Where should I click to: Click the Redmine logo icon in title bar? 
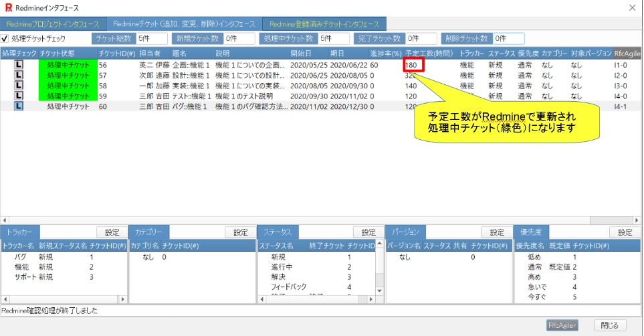(x=8, y=8)
